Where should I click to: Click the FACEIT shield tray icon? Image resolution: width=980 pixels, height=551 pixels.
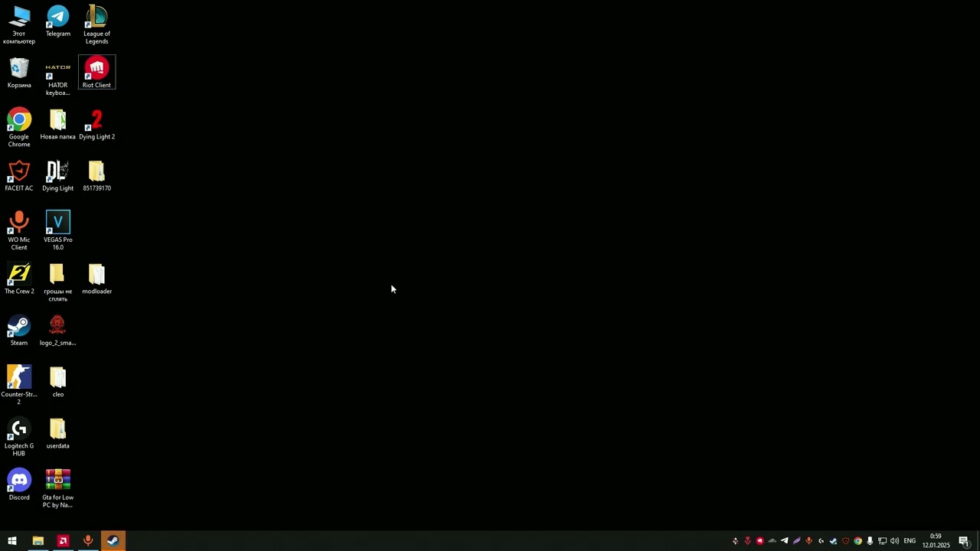(x=845, y=541)
